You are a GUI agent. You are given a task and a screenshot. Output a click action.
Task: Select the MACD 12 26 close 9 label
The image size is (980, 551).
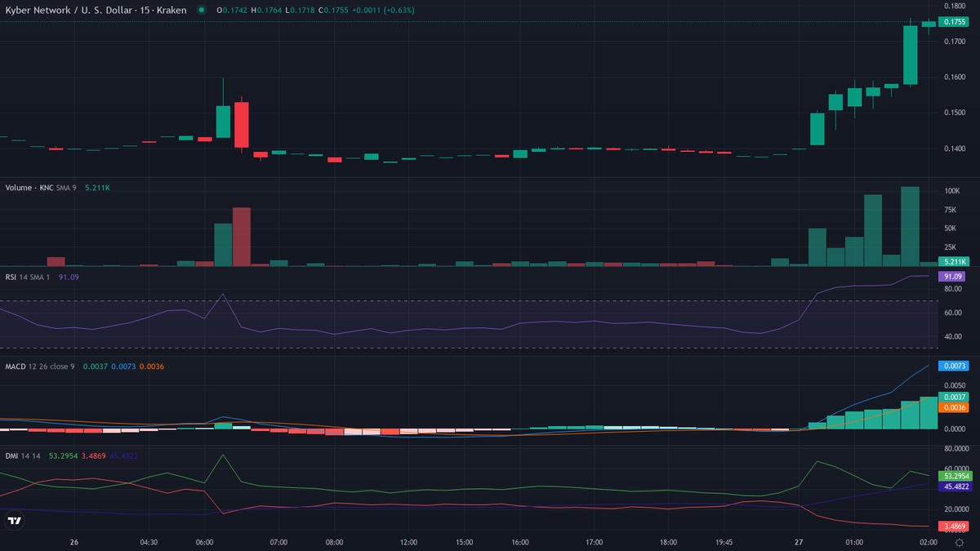pos(40,367)
